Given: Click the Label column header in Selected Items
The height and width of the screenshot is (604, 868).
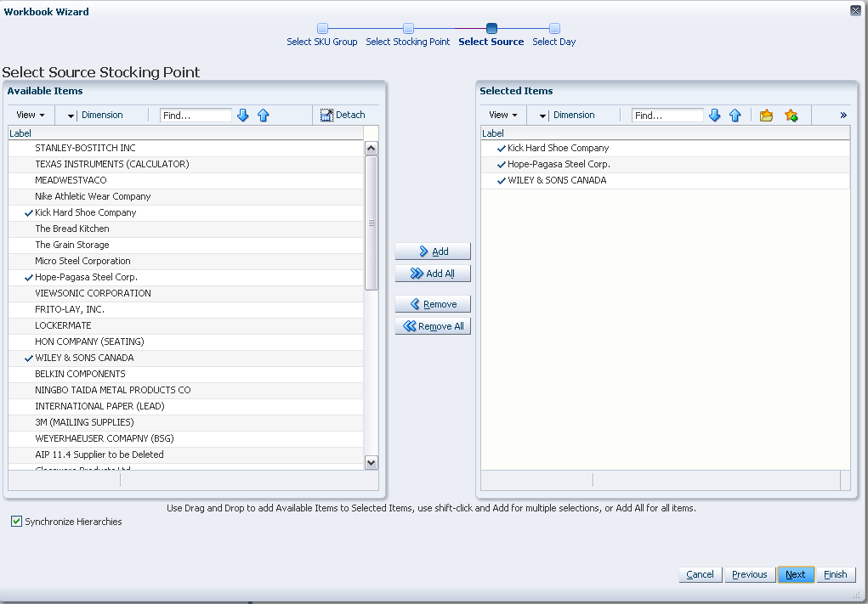Looking at the screenshot, I should point(665,133).
